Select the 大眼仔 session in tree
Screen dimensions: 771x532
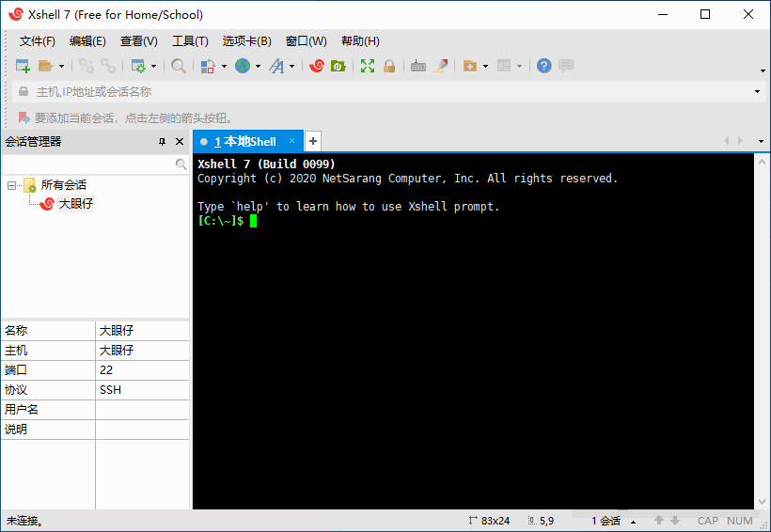(x=76, y=204)
